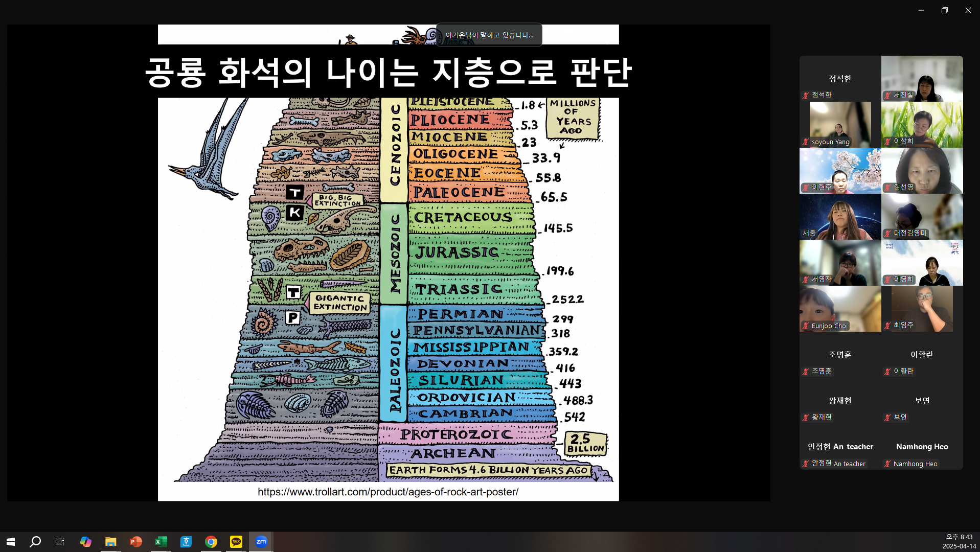Click the muted mic icon beside 조명훈
This screenshot has height=552, width=980.
806,371
